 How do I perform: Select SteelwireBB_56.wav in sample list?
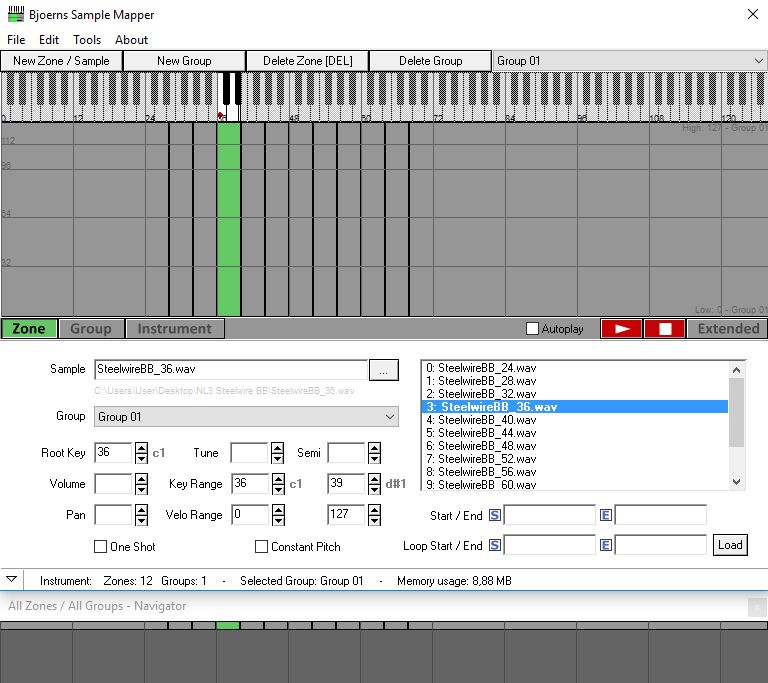point(574,472)
